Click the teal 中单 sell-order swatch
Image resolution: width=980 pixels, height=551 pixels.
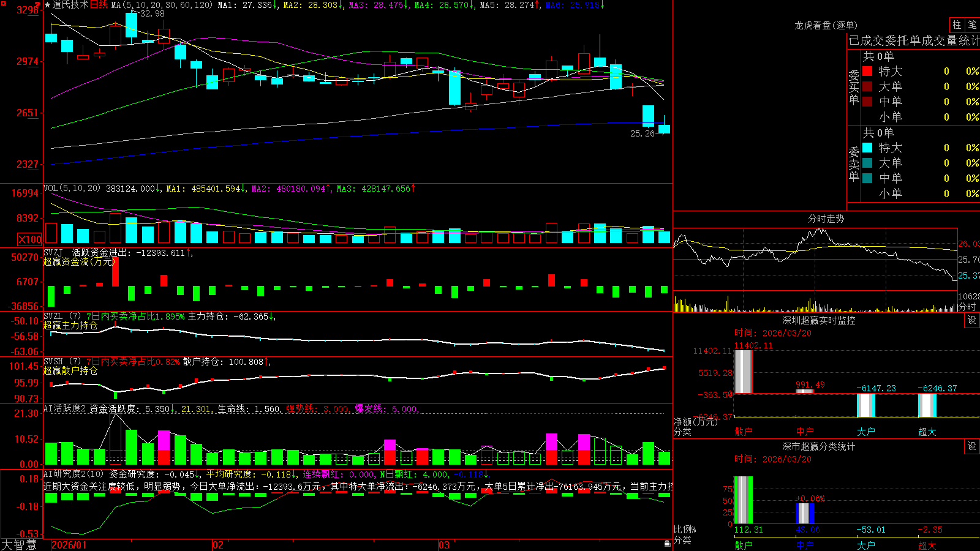[867, 178]
